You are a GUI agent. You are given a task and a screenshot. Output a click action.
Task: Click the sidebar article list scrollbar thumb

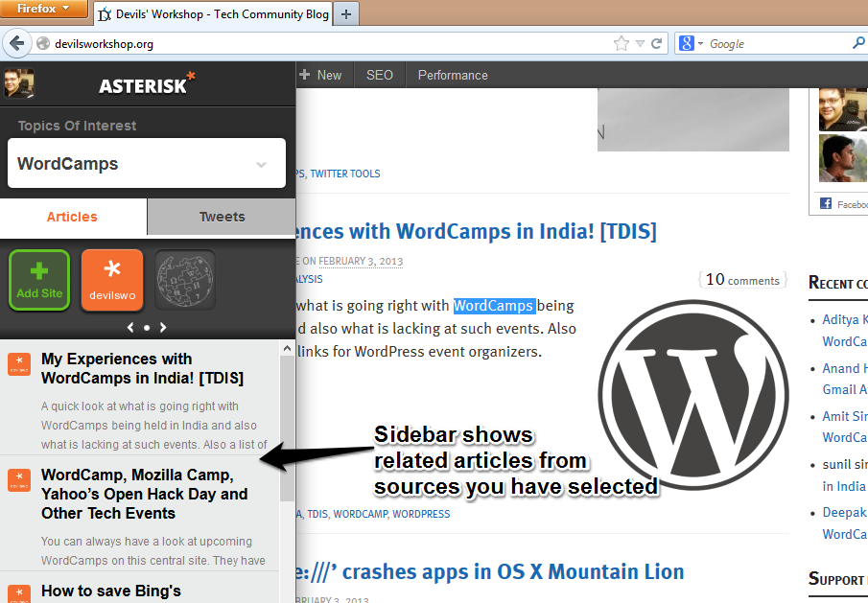click(x=287, y=429)
